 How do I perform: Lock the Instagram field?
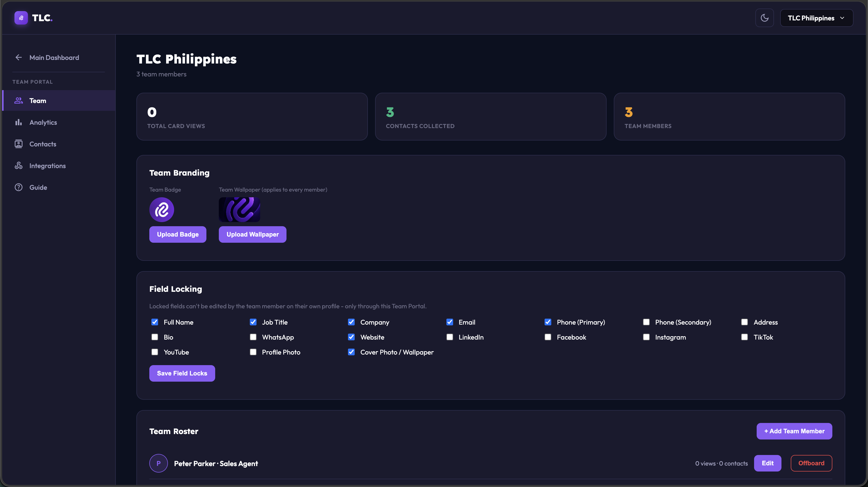646,337
